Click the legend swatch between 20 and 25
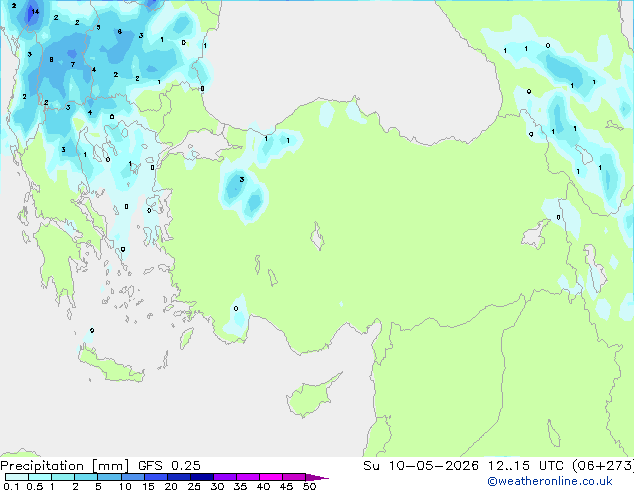Screen dimensions: 634x490 (x=179, y=477)
